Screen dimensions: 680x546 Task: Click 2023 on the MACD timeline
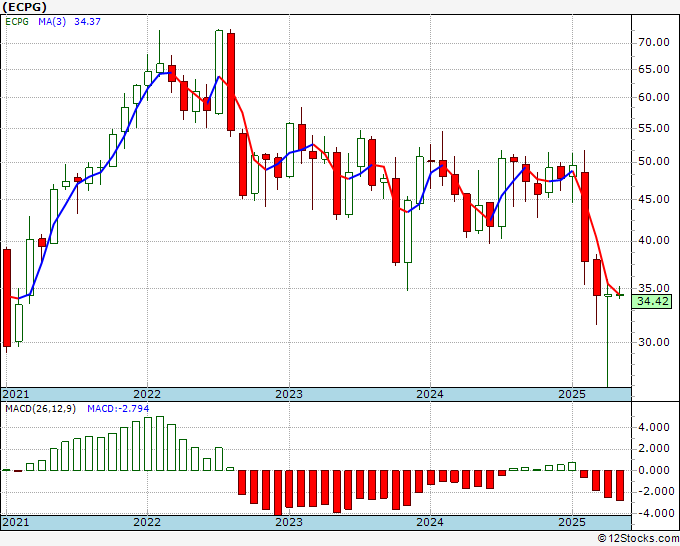coord(289,522)
